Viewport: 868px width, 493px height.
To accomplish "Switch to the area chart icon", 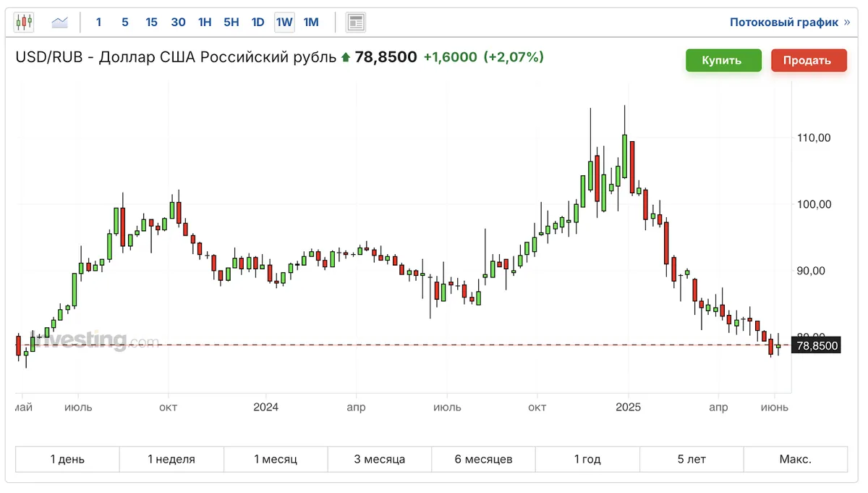I will pyautogui.click(x=59, y=22).
